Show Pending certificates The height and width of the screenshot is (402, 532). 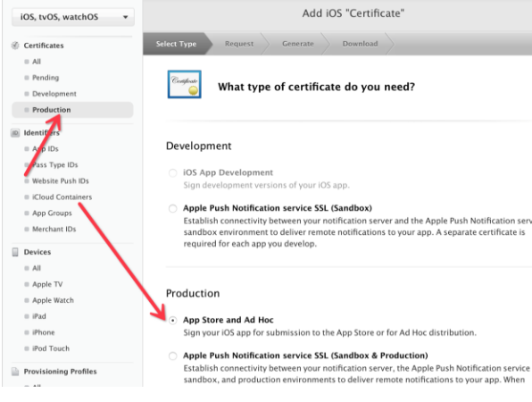46,78
